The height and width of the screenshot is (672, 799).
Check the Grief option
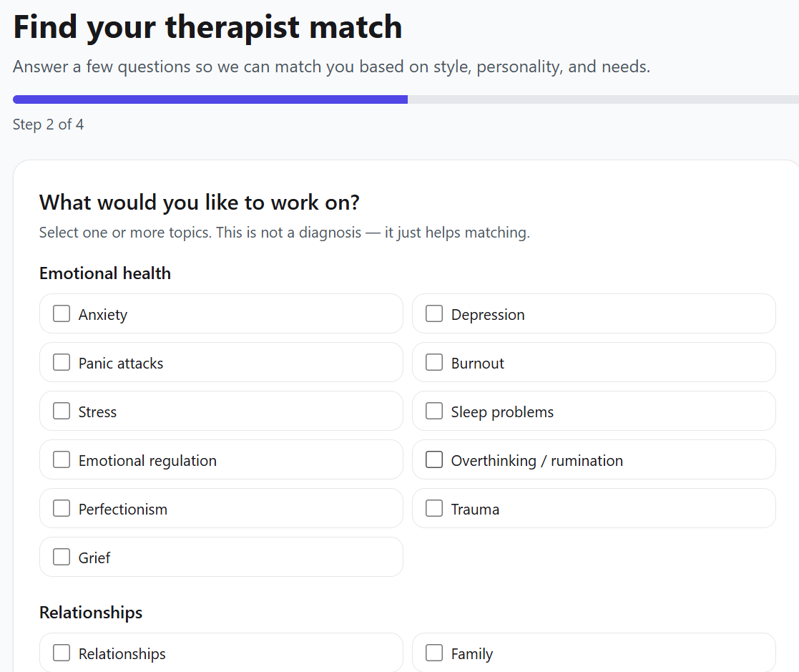[x=62, y=557]
